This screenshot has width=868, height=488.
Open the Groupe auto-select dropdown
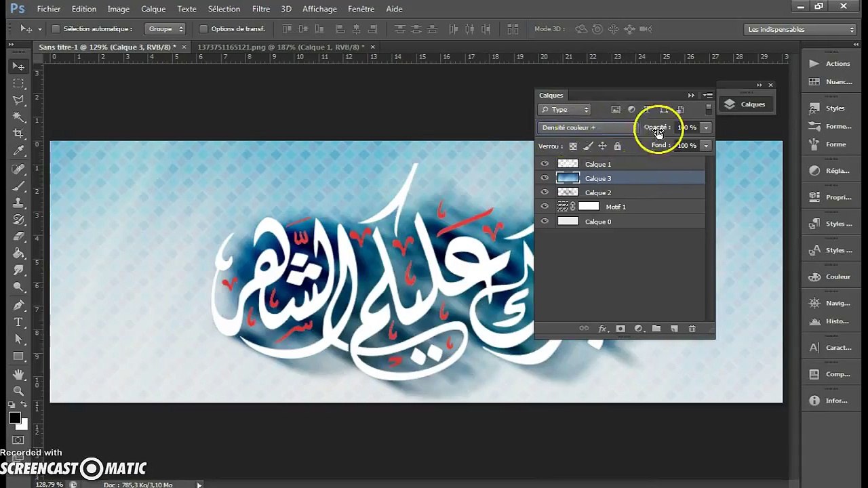[165, 29]
